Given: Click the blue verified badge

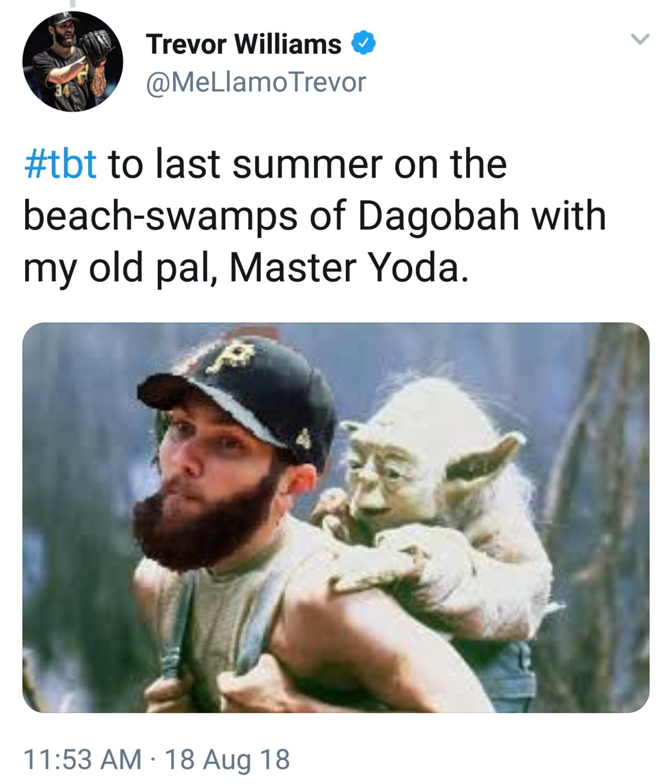Looking at the screenshot, I should click(x=363, y=43).
